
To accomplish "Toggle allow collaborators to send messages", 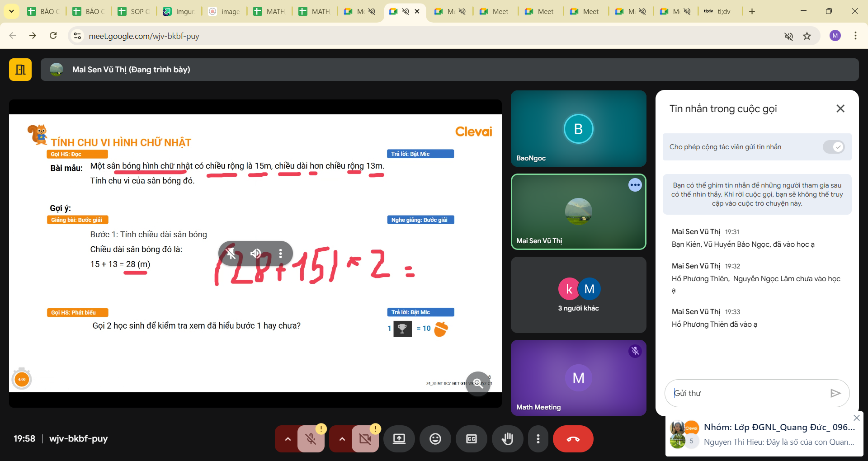I will point(834,147).
